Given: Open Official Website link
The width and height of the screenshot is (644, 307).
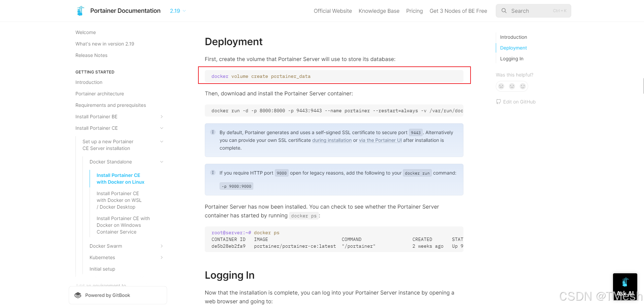Looking at the screenshot, I should (x=333, y=11).
